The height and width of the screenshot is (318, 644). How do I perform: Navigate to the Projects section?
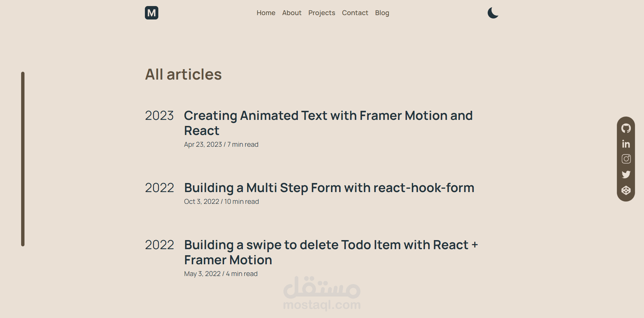(x=322, y=13)
